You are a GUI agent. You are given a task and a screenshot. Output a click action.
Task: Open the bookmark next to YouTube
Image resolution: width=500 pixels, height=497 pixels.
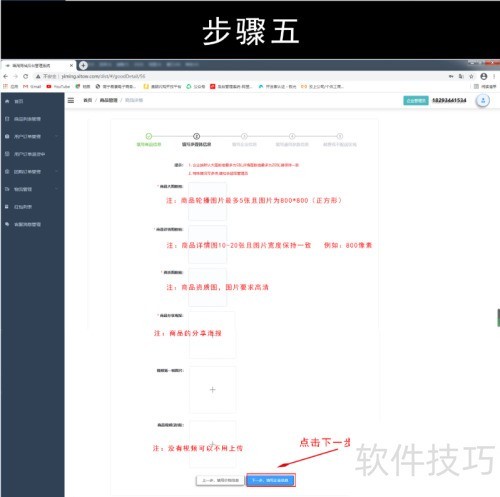tap(83, 87)
